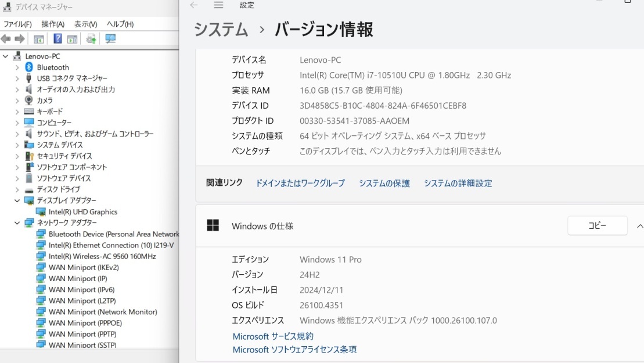The width and height of the screenshot is (644, 363).
Task: Click the speaker icon for オーディオの入力および出力
Action: click(x=29, y=89)
